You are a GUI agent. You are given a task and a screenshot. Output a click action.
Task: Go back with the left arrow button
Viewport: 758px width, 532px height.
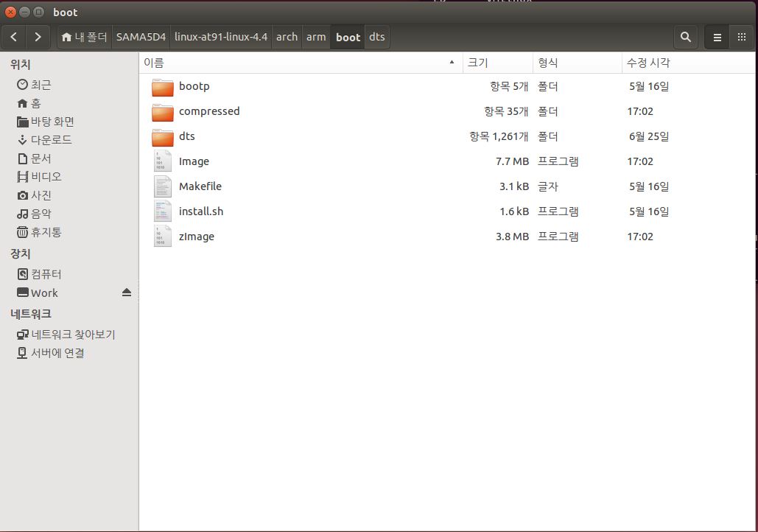(x=14, y=37)
